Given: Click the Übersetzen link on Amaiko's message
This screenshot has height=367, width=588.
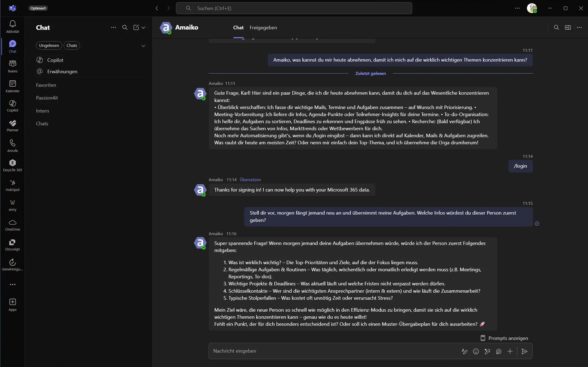Looking at the screenshot, I should tap(250, 179).
